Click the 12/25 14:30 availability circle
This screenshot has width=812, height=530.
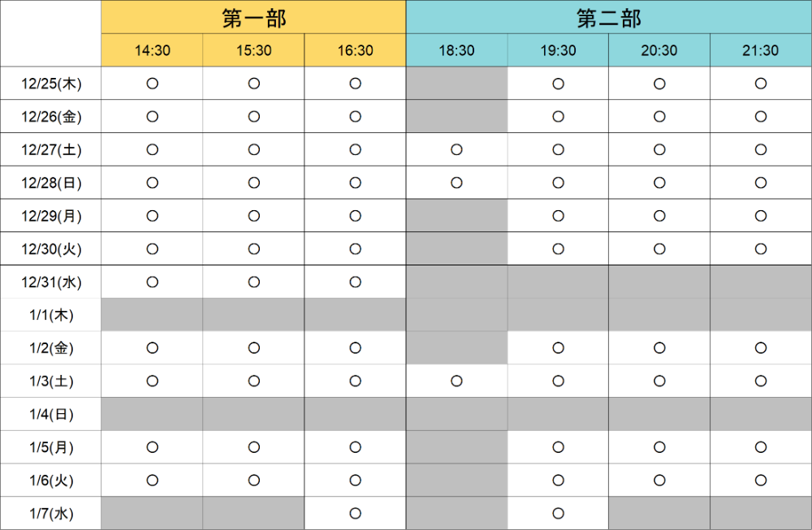pyautogui.click(x=152, y=84)
